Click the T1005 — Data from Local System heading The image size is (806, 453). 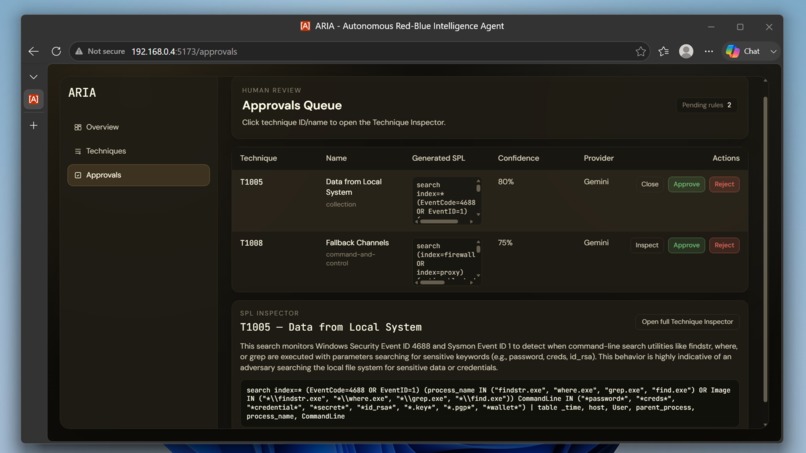(x=331, y=328)
